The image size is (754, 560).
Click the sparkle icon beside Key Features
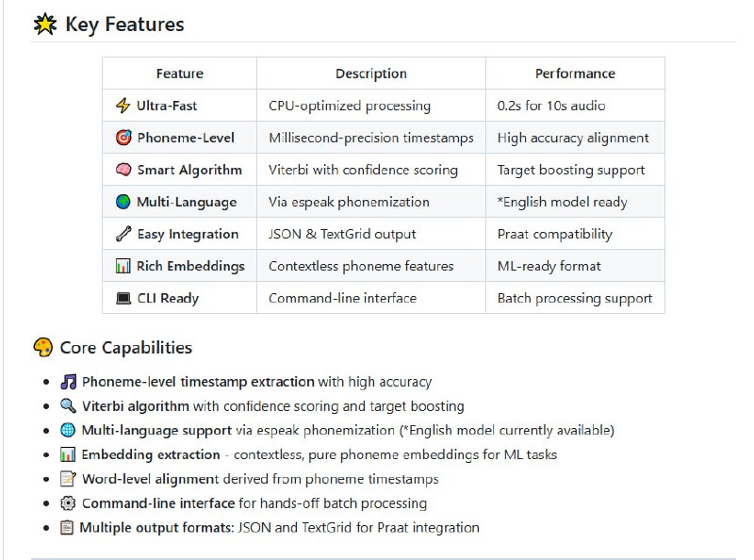pos(44,25)
